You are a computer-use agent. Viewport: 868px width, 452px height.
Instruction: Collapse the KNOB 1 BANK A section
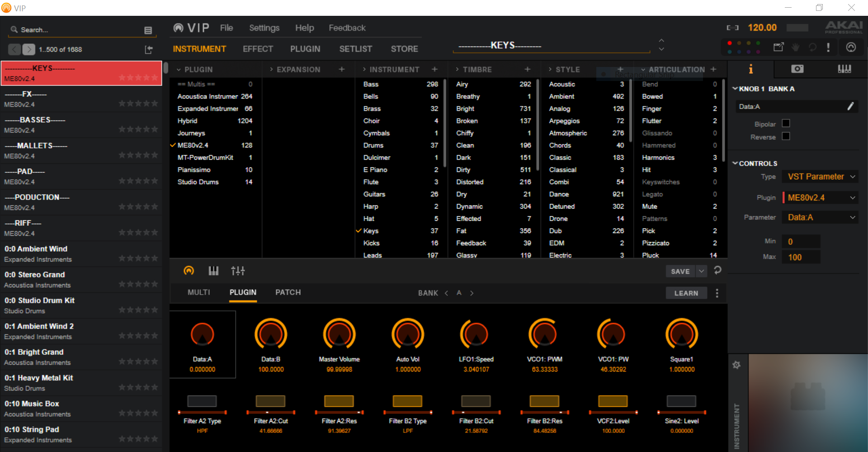click(x=735, y=89)
